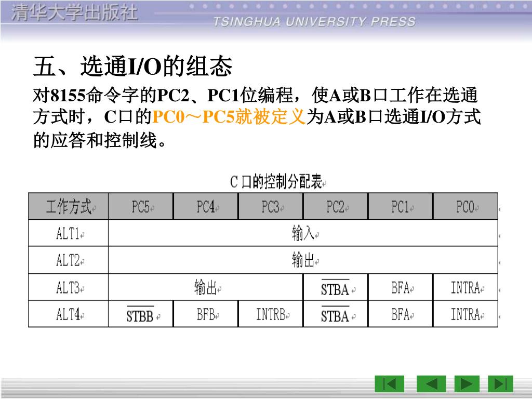This screenshot has width=532, height=399.
Task: Jump to the first slide button
Action: 389,384
